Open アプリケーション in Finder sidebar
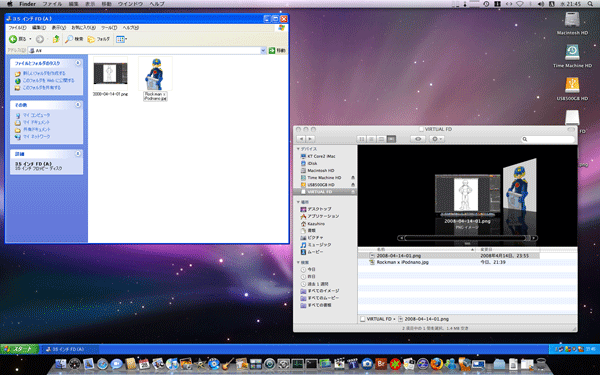 [x=323, y=216]
